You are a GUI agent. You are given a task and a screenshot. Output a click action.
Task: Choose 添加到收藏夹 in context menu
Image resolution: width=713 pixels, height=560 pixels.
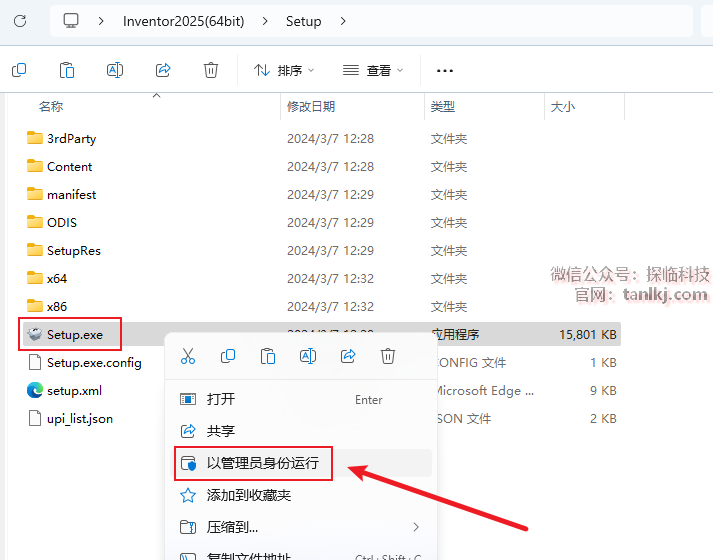pyautogui.click(x=301, y=495)
